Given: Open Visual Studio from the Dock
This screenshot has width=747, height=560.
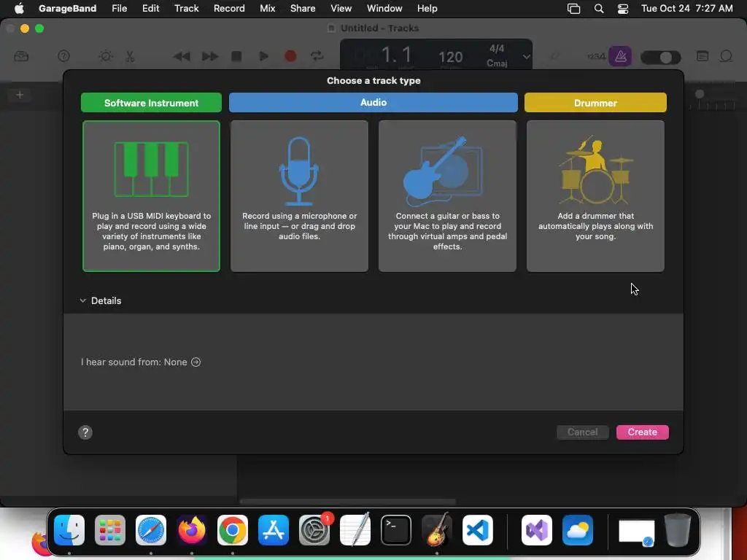Looking at the screenshot, I should 537,530.
